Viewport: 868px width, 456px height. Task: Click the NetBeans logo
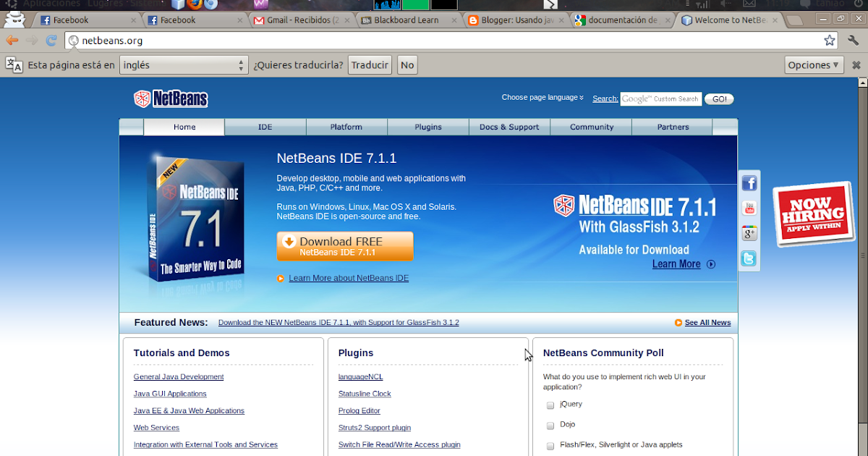pyautogui.click(x=171, y=98)
